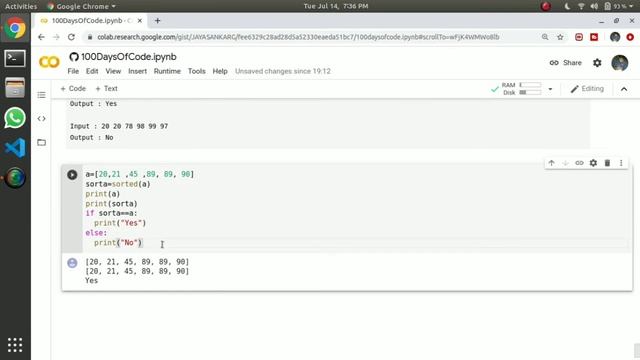The image size is (640, 360).
Task: Open Colab settings gear icon
Action: (x=597, y=63)
